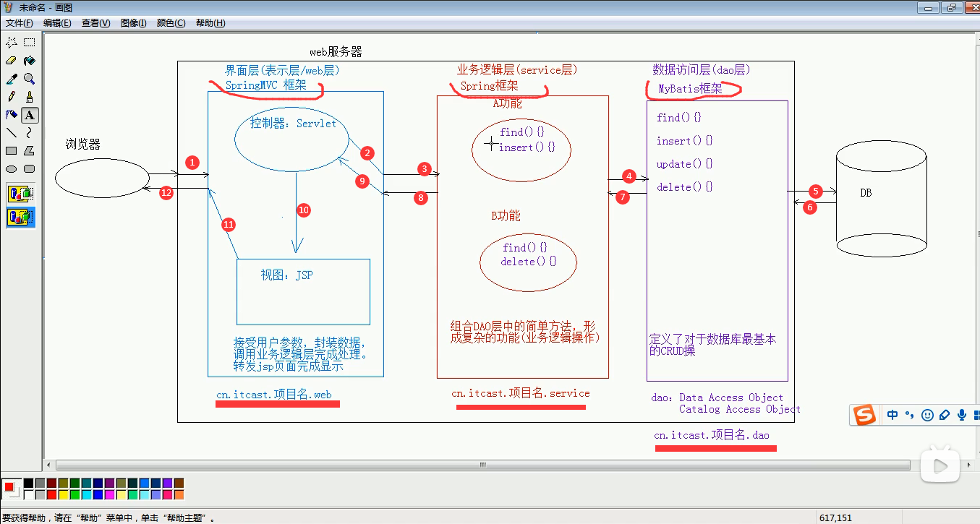Pick the black color swatch
This screenshot has width=980, height=524.
click(x=28, y=483)
